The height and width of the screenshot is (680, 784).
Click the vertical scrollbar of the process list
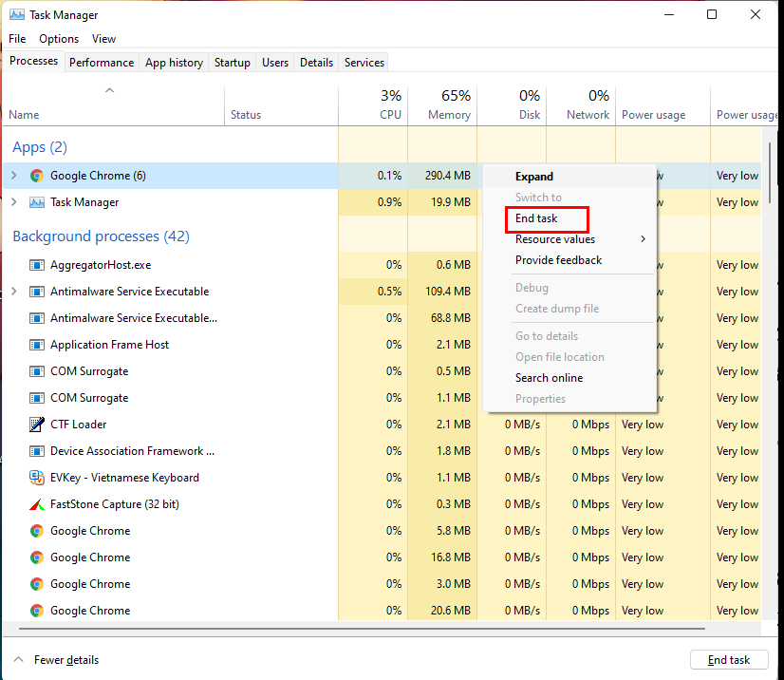(770, 173)
